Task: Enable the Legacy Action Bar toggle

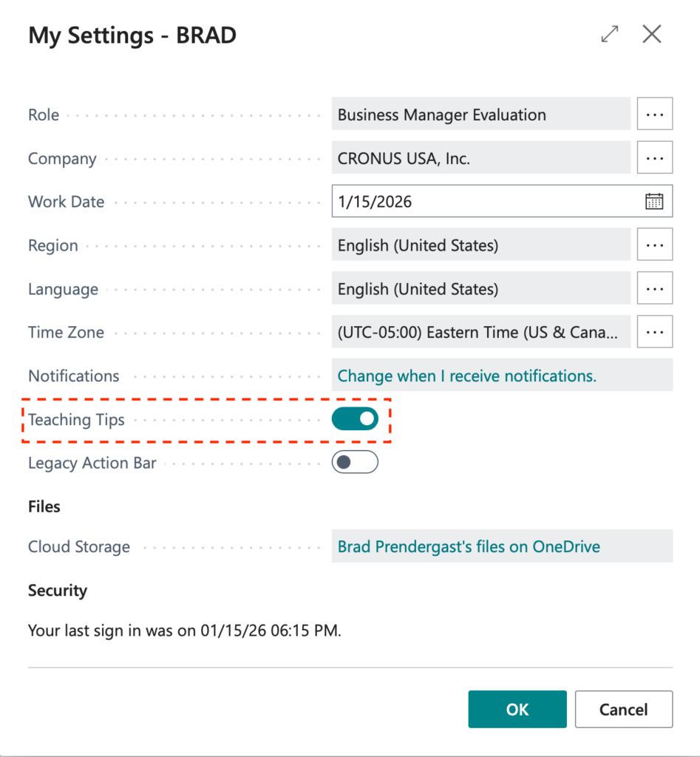Action: (355, 463)
